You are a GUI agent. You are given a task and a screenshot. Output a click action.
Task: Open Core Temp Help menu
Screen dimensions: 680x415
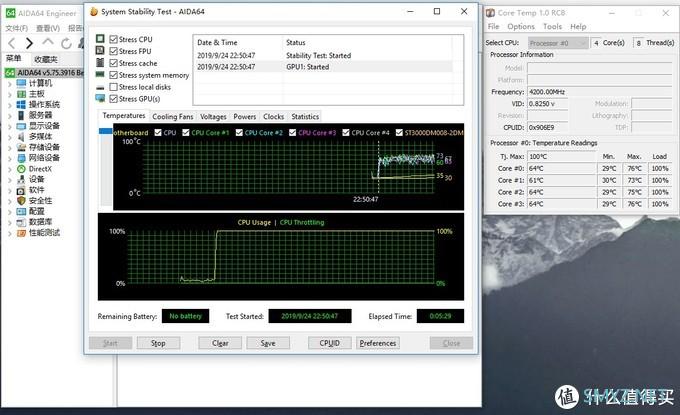[x=578, y=26]
